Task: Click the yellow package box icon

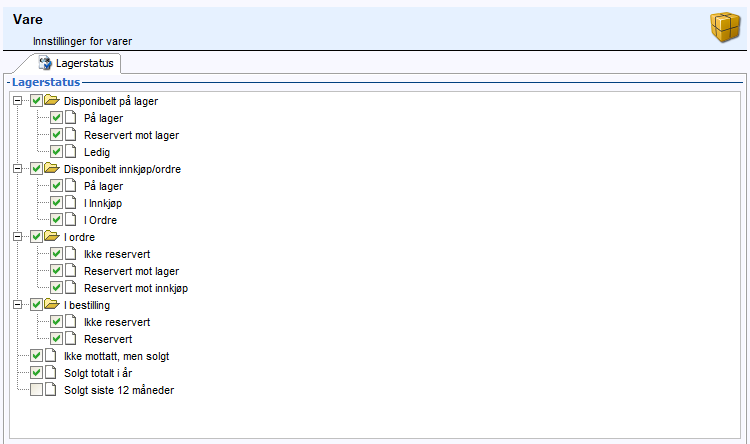Action: point(725,27)
